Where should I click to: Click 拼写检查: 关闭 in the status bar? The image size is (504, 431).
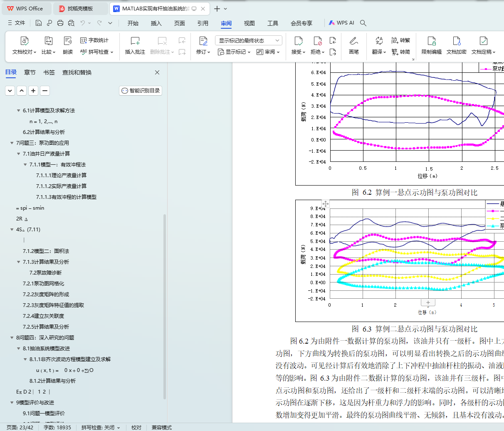point(101,427)
